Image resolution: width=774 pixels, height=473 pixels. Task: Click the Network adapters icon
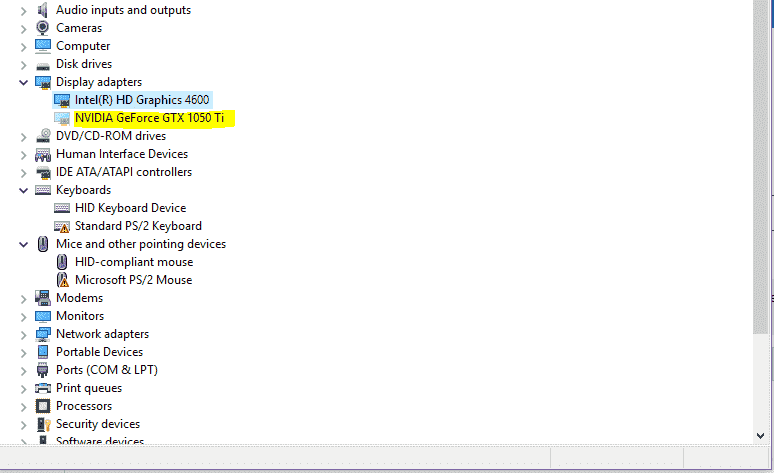pos(43,334)
